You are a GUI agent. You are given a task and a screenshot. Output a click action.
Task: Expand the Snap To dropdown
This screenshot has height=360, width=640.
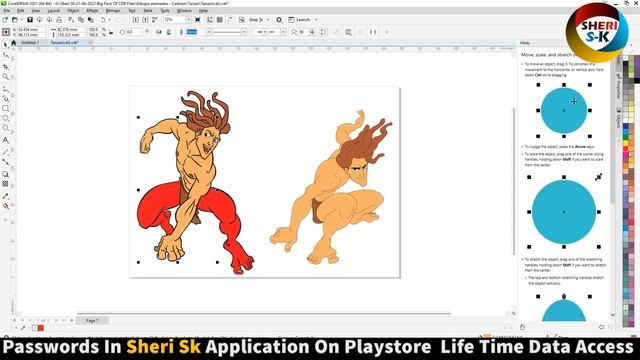point(268,20)
